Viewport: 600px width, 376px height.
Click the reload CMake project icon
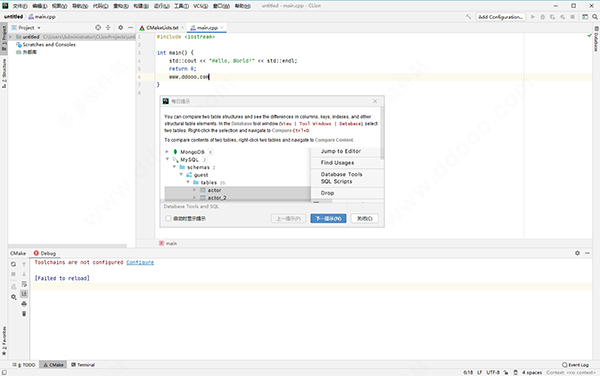coord(13,264)
